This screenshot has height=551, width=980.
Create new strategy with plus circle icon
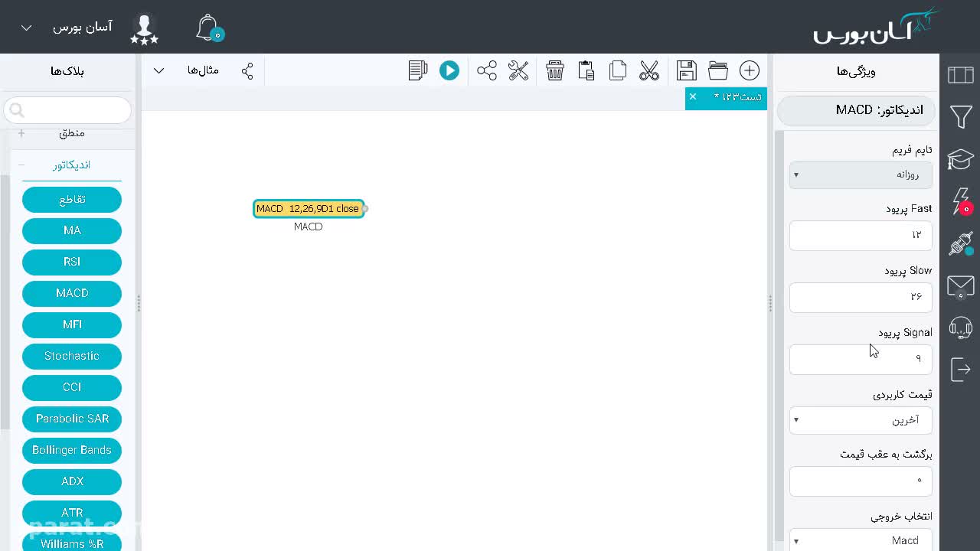tap(750, 70)
